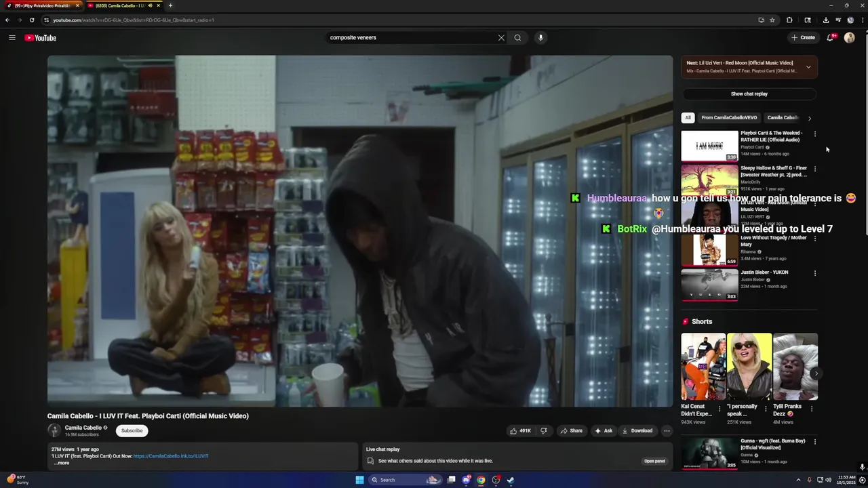Open the Kai Cenat short thumbnail
Viewport: 868px width, 488px height.
tap(703, 367)
